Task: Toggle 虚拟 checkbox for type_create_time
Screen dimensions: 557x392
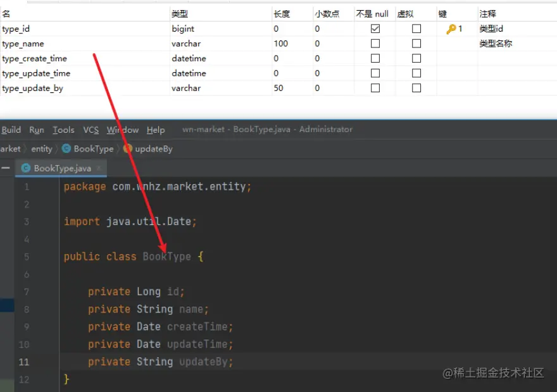Action: (x=416, y=58)
